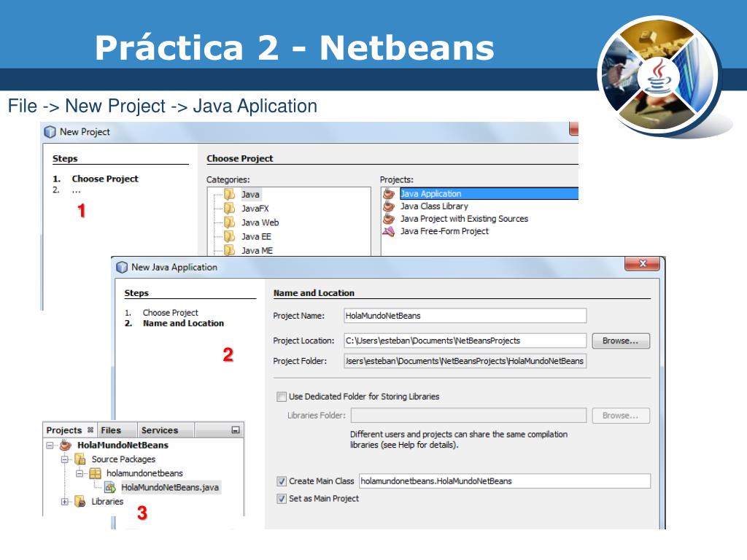The height and width of the screenshot is (560, 747).
Task: Select the Java category folder icon
Action: pyautogui.click(x=230, y=194)
